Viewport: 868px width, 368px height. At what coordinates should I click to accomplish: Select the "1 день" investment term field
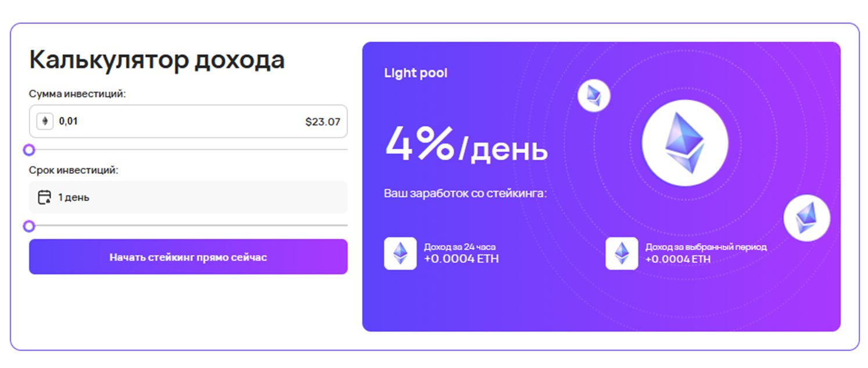point(188,198)
